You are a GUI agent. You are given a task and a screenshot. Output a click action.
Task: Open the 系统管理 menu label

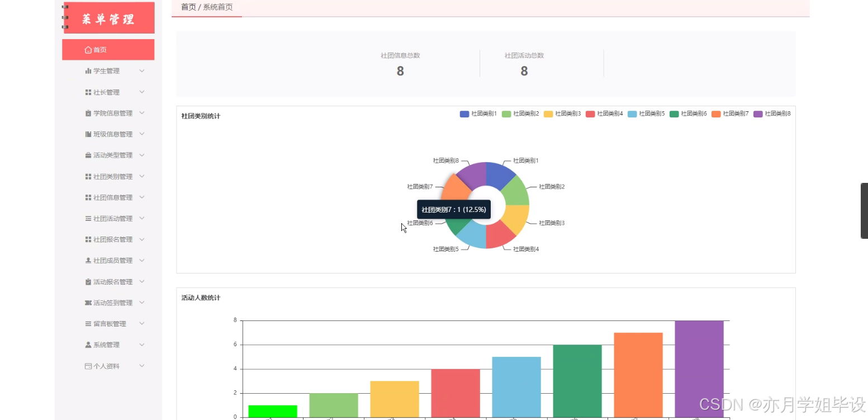click(x=107, y=345)
